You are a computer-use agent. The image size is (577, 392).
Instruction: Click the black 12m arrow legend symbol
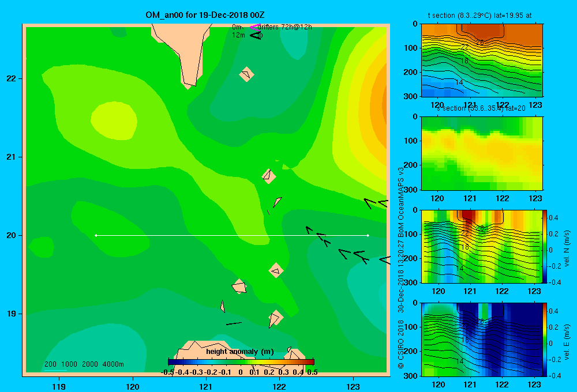point(256,35)
